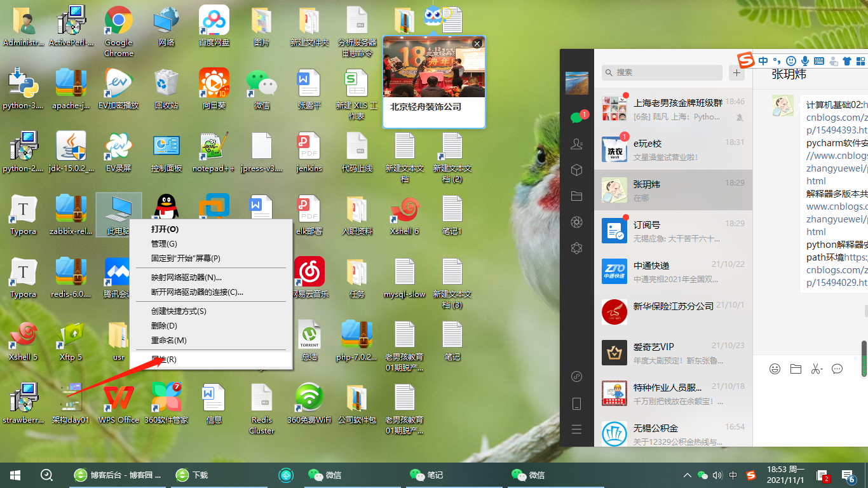Viewport: 868px width, 488px height.
Task: Expand hidden icons in the system tray
Action: (687, 475)
